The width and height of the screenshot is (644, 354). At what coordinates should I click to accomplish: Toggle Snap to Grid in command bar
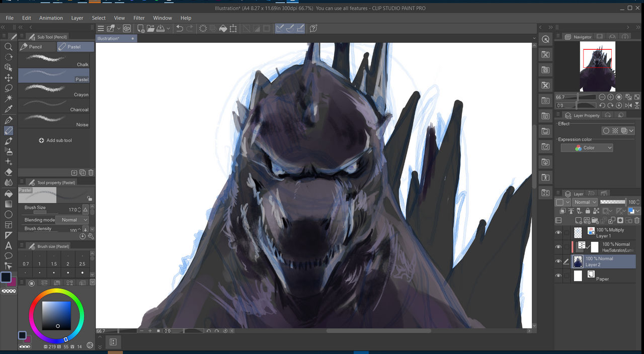[x=300, y=29]
